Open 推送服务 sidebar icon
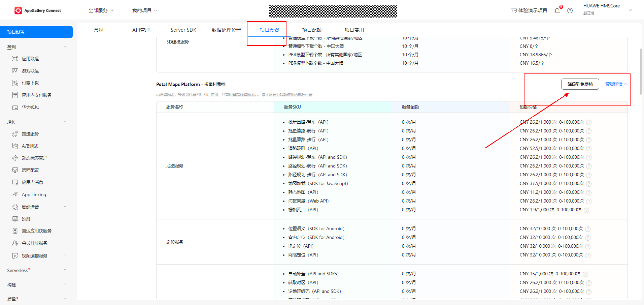This screenshot has height=305, width=644. [15, 134]
